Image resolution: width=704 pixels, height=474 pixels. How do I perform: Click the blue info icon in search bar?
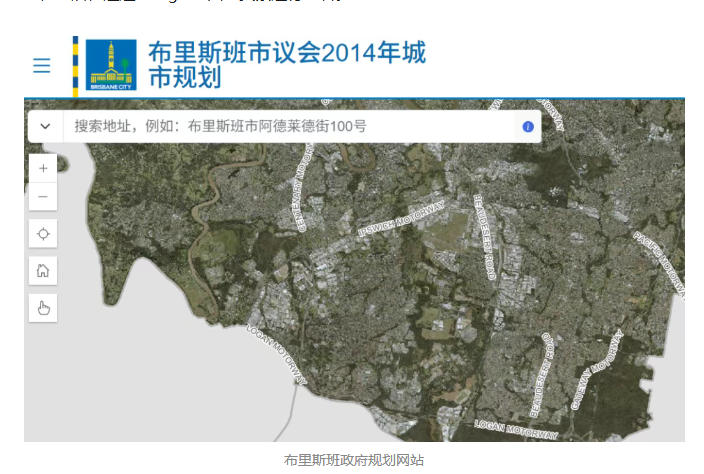528,127
